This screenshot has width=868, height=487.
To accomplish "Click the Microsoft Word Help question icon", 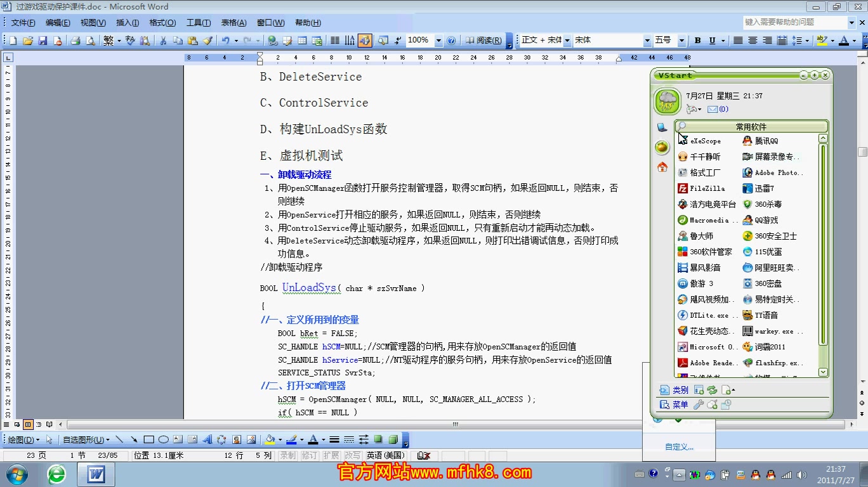I will click(451, 41).
